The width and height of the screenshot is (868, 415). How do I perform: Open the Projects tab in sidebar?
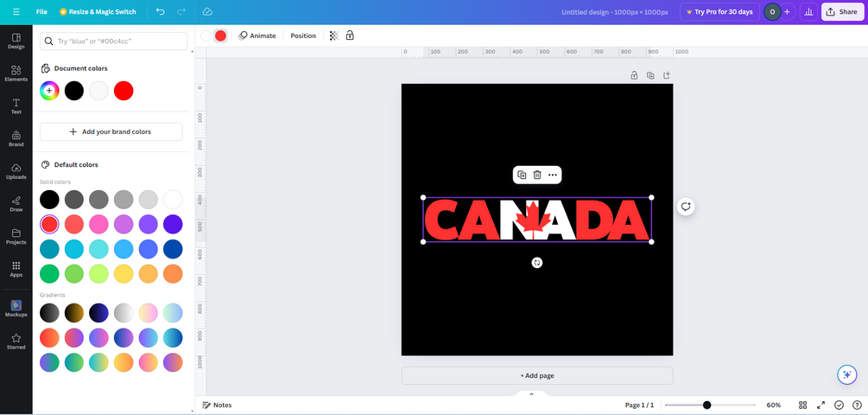click(16, 237)
